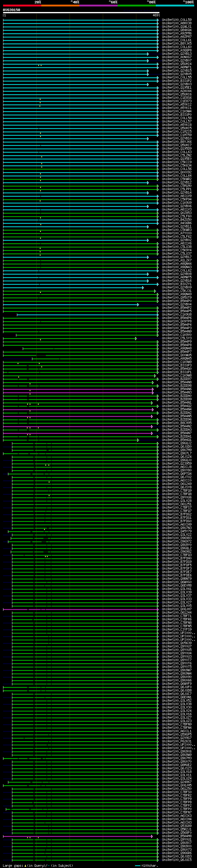This screenshot has width=197, height=868.
Task: Select UniRef100_C0LL55 in the hit list
Action: point(177,78)
